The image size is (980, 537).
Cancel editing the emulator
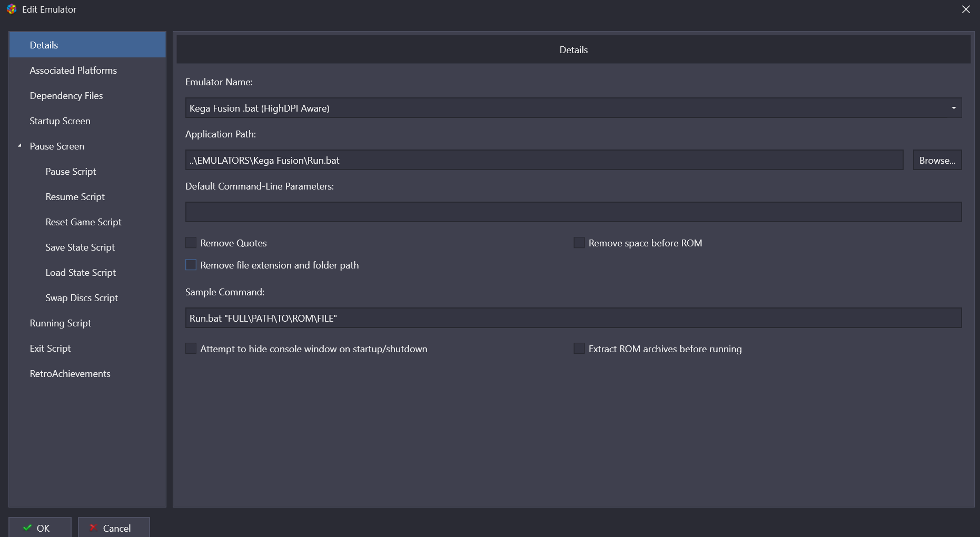tap(114, 528)
